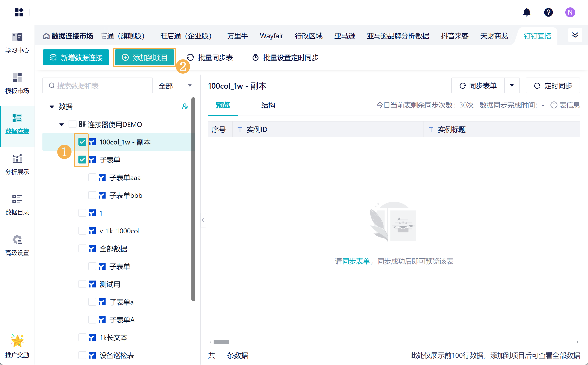588x365 pixels.
Task: Click the 同步表单 link in empty message
Action: (356, 261)
